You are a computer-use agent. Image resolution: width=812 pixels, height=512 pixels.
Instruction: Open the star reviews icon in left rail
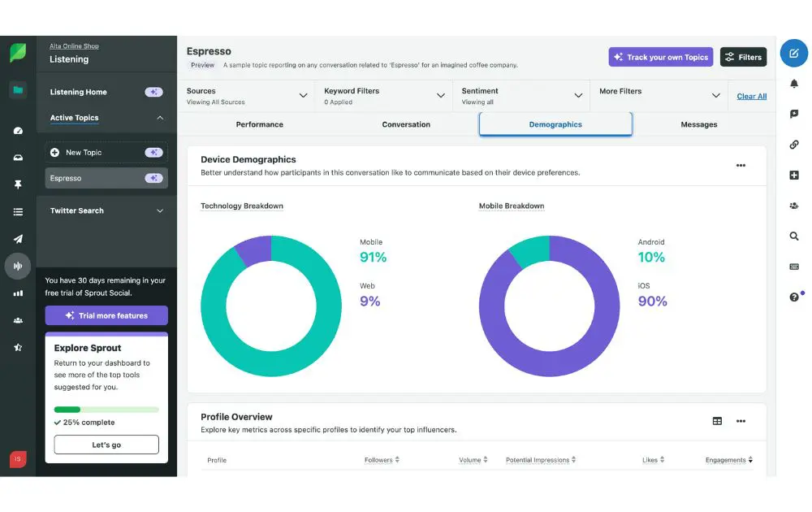[18, 347]
